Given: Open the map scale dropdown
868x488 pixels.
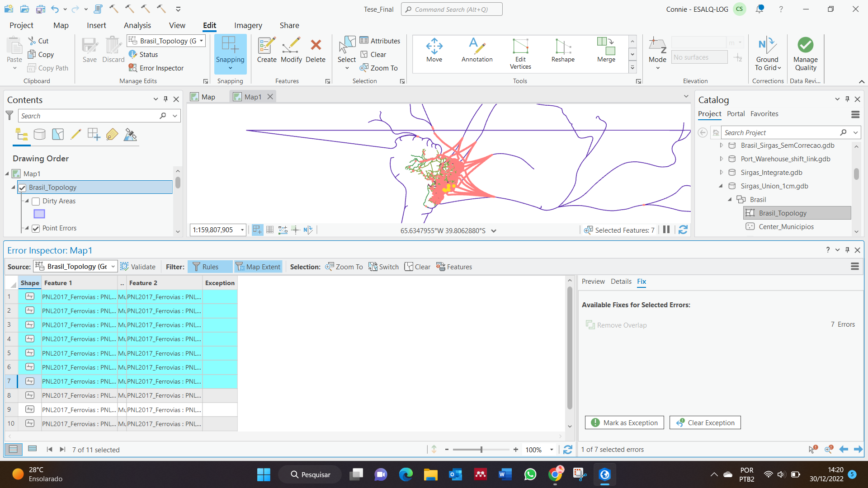Looking at the screenshot, I should coord(242,230).
